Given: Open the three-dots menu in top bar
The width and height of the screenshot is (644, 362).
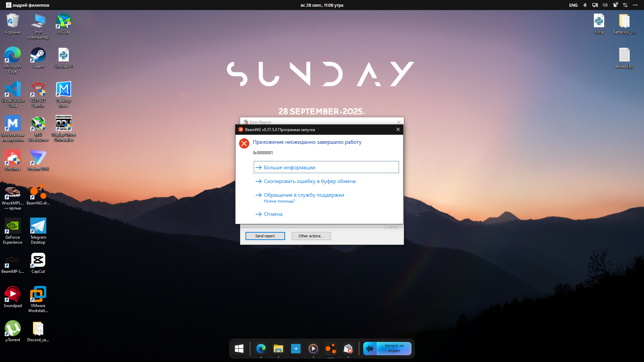Looking at the screenshot, I should pos(635,5).
